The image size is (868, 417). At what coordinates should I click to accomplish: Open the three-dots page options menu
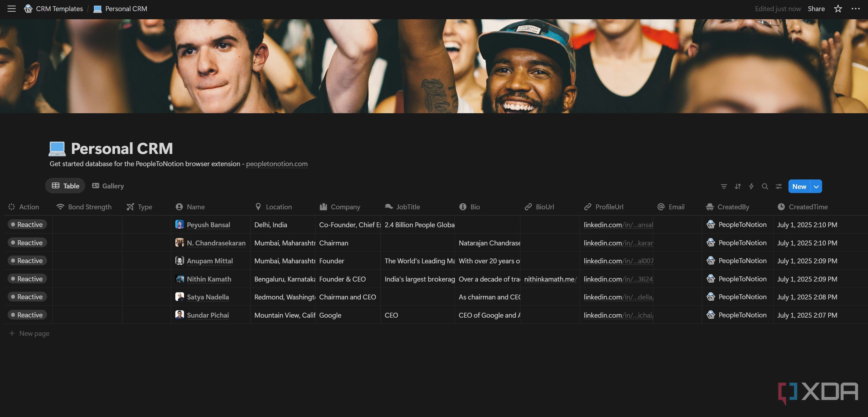856,9
